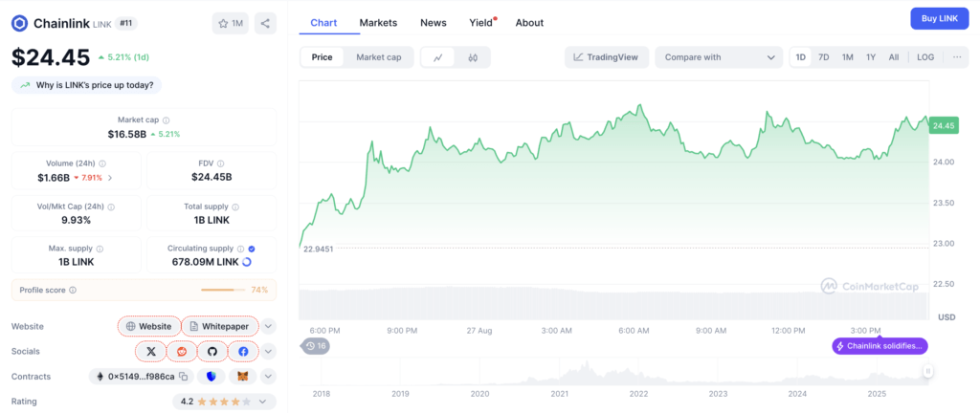The image size is (980, 413).
Task: Expand the Website links chevron
Action: (x=268, y=326)
